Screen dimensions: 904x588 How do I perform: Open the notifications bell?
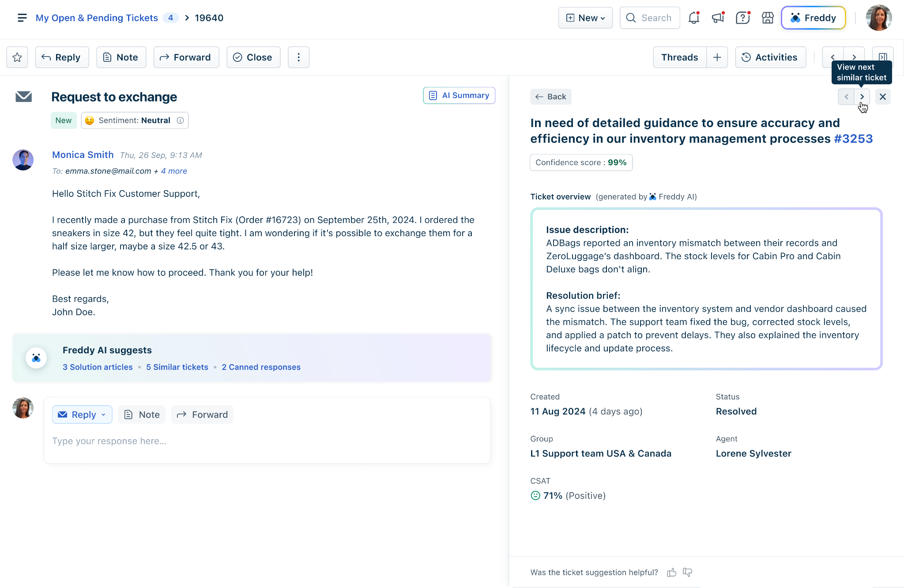point(694,18)
